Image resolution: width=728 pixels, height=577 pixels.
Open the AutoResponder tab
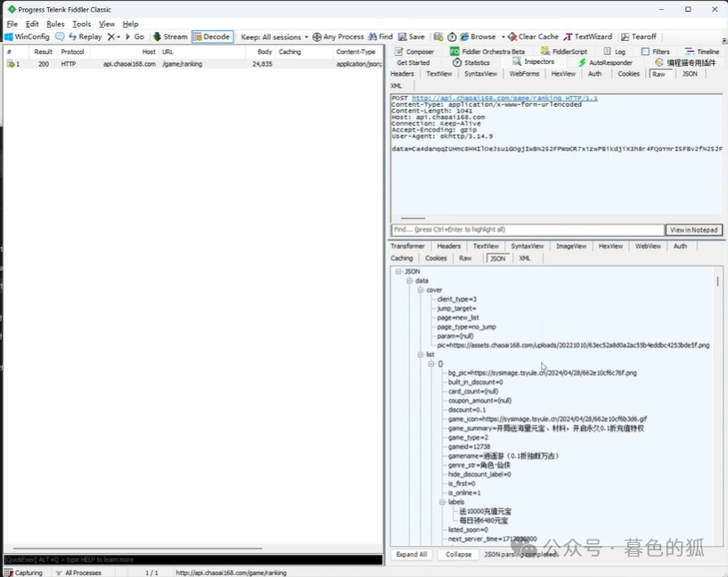(605, 62)
